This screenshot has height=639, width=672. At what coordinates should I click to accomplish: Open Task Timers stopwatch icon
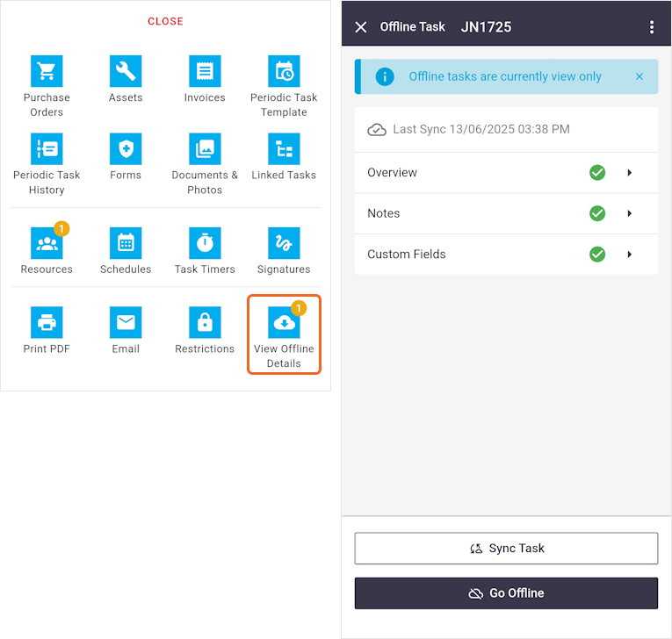[205, 243]
